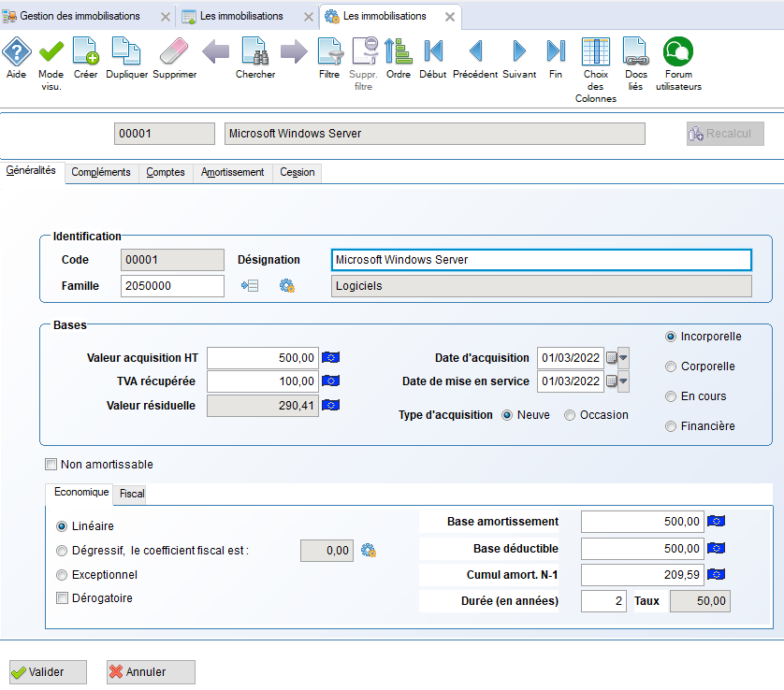The image size is (784, 690).
Task: Open the Compléments tab
Action: [x=101, y=172]
